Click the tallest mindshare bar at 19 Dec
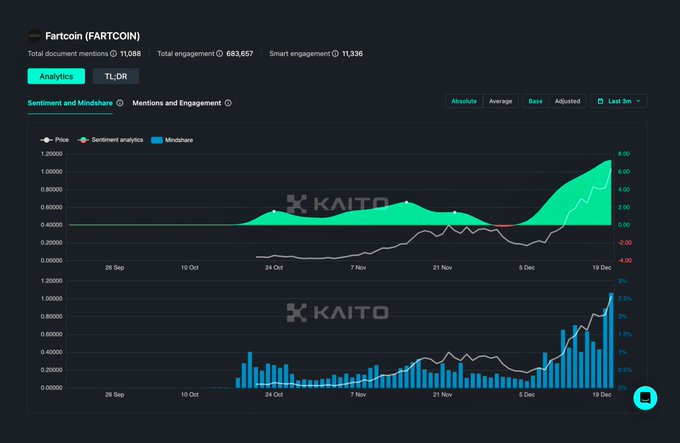This screenshot has height=443, width=680. coord(611,340)
